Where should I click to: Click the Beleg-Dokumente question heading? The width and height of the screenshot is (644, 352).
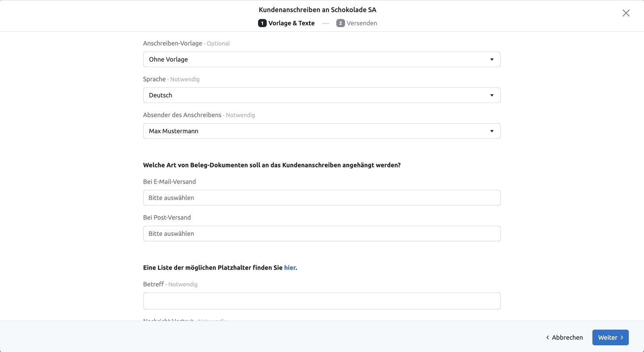272,165
